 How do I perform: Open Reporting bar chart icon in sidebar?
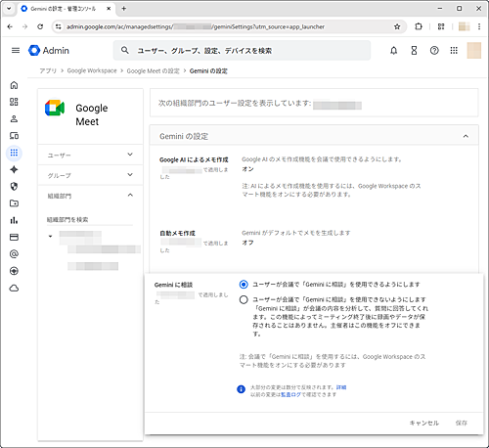(14, 220)
